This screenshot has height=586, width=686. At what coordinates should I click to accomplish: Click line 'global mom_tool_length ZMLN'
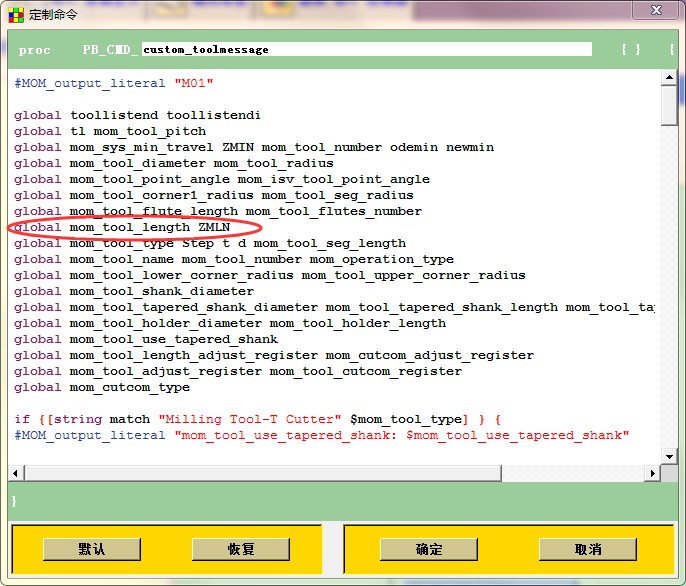122,227
